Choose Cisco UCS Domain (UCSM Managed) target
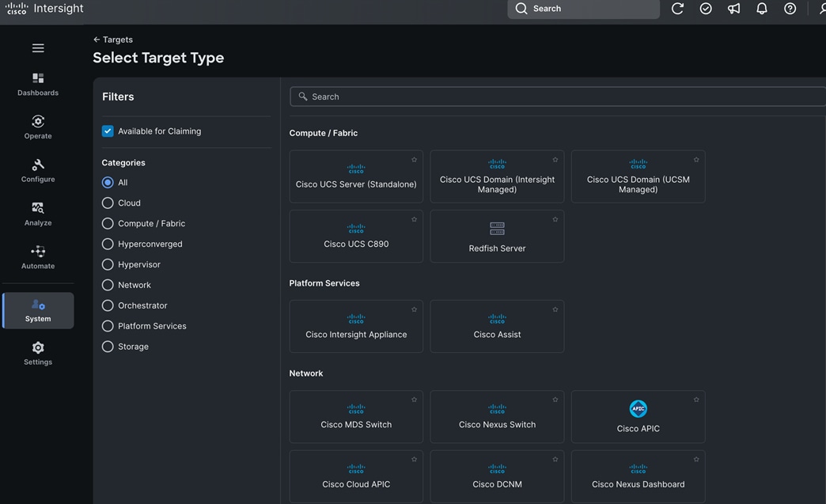Image resolution: width=826 pixels, height=504 pixels. coord(638,176)
